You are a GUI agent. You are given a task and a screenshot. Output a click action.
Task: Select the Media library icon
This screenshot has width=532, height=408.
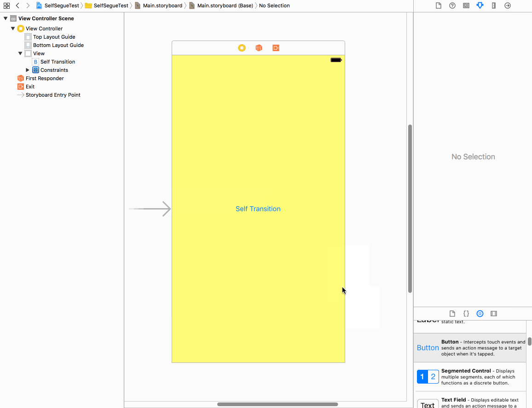pyautogui.click(x=493, y=313)
